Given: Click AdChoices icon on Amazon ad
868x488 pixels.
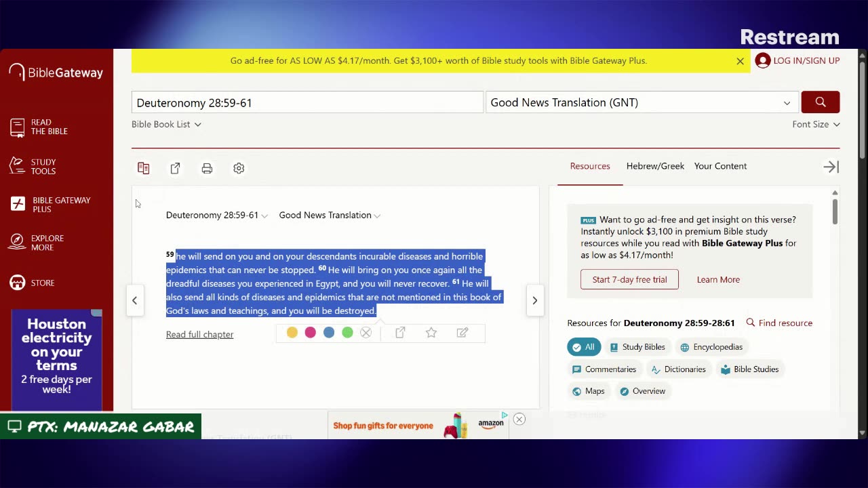Looking at the screenshot, I should tap(505, 415).
